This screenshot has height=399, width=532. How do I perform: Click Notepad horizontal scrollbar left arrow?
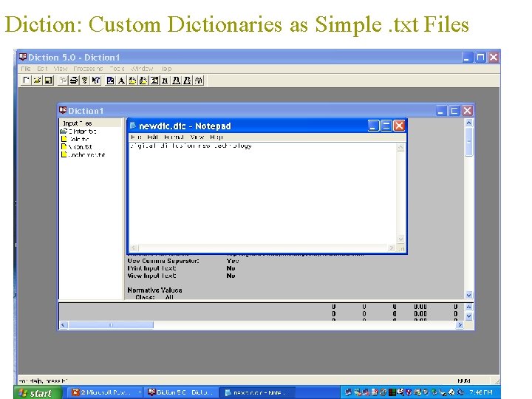pyautogui.click(x=133, y=248)
